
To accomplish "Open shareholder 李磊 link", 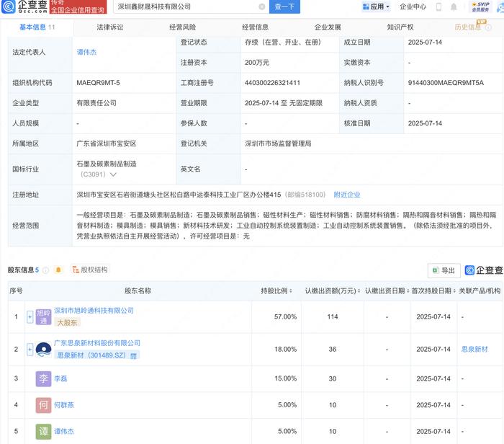I will coord(60,378).
